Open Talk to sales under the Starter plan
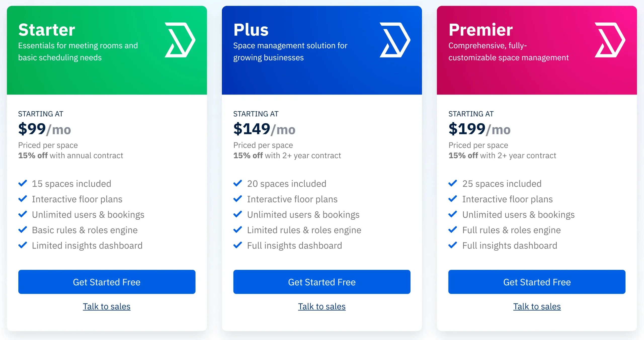644x340 pixels. [107, 306]
